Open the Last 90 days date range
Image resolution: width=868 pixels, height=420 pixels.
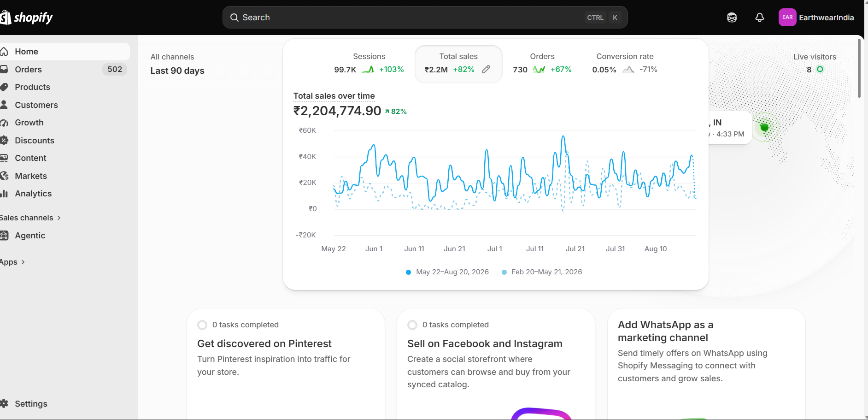coord(177,71)
